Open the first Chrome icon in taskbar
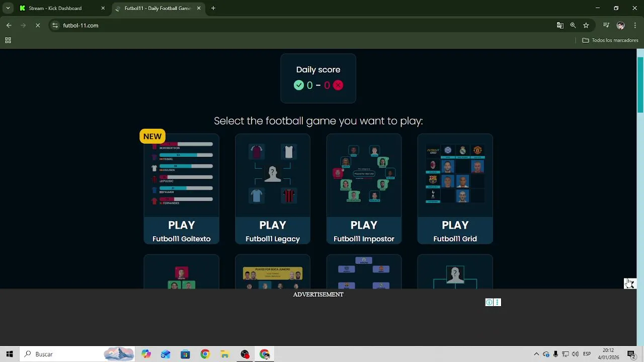644x362 pixels. pos(205,354)
